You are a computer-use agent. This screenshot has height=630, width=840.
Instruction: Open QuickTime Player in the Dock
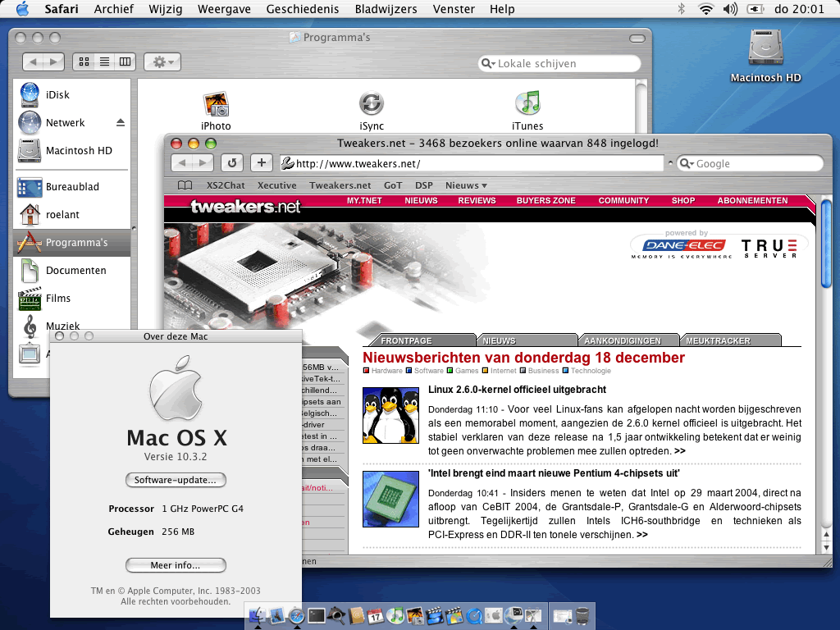point(474,616)
